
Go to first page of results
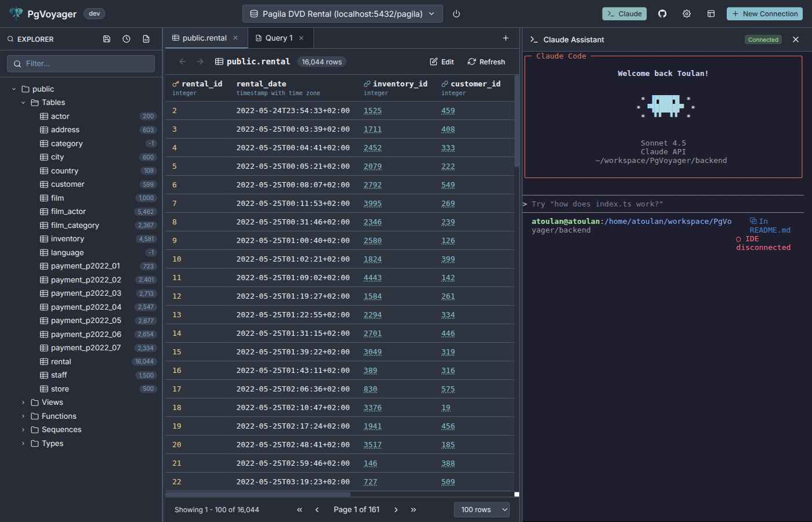(x=300, y=510)
